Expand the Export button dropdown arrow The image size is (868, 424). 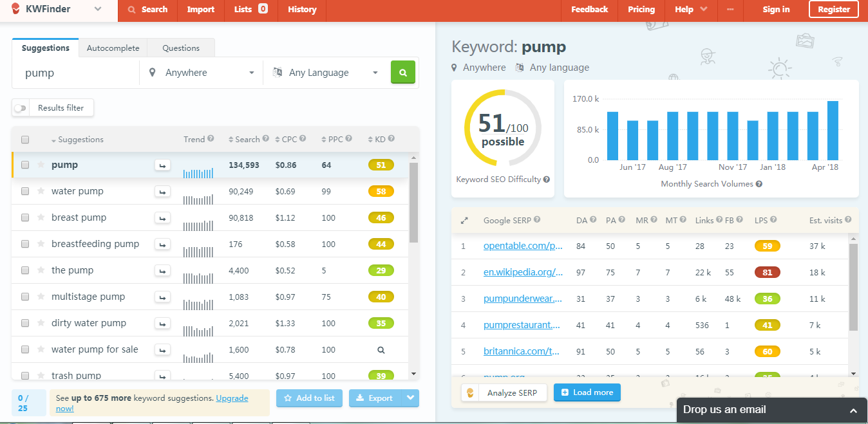click(410, 398)
